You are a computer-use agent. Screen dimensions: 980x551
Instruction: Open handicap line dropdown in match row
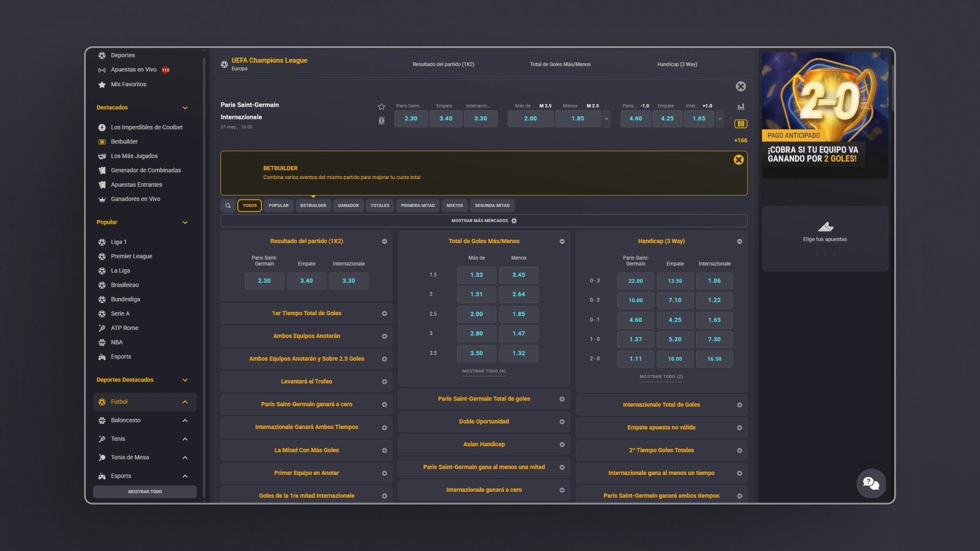(x=720, y=119)
